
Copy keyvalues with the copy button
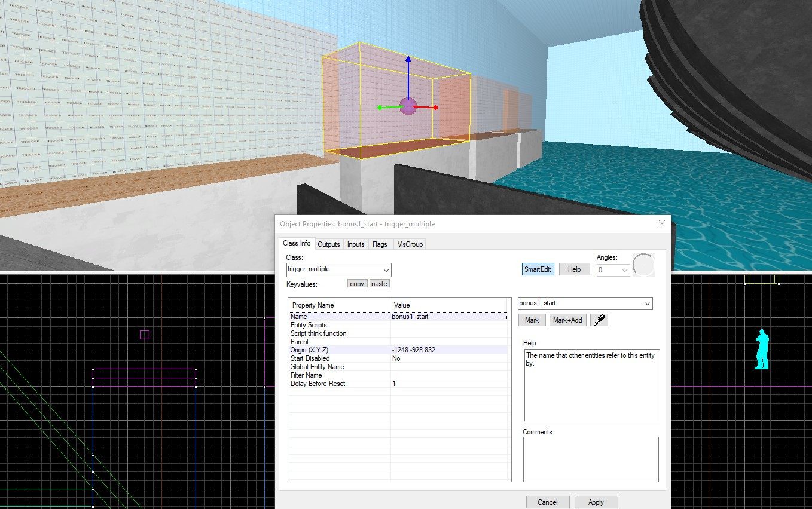pos(357,284)
